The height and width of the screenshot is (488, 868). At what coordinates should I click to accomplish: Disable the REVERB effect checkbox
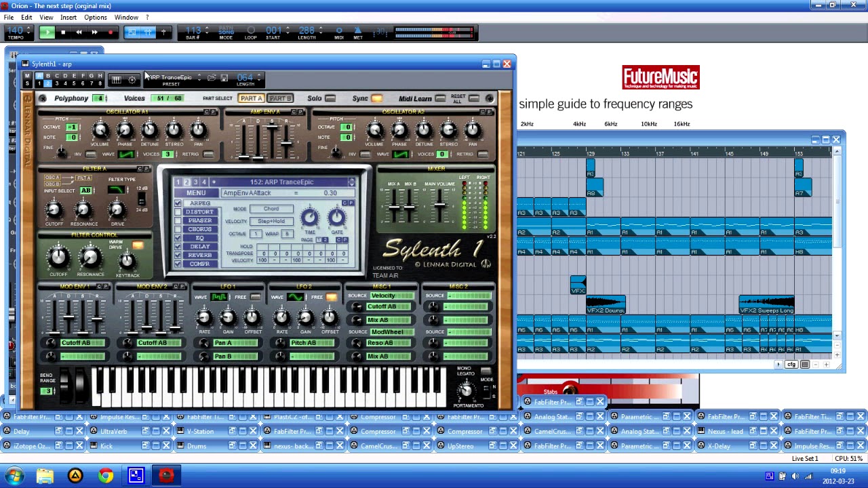[178, 256]
